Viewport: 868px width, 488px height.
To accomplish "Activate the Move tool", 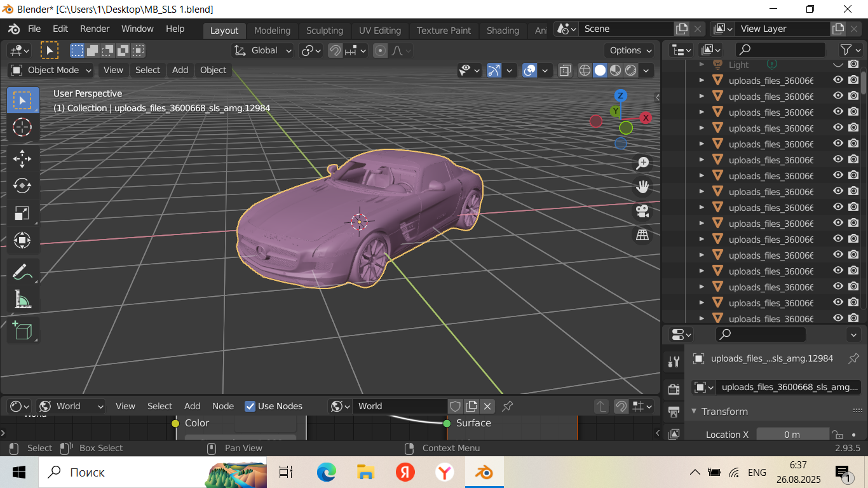I will pyautogui.click(x=22, y=159).
